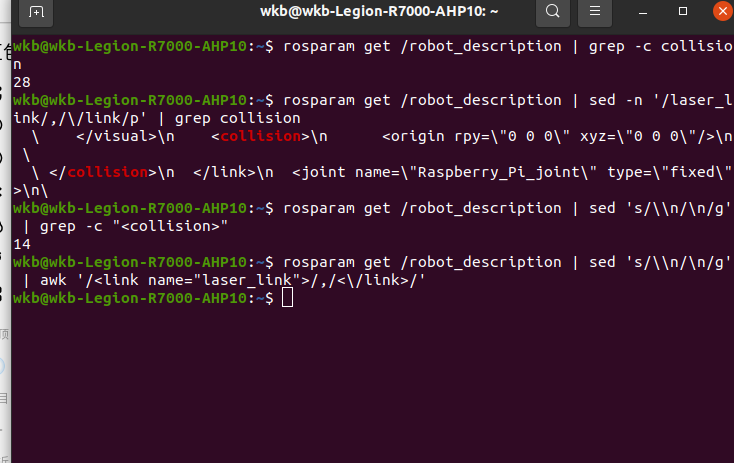
Task: Click the text grep -c collisio in first command
Action: (661, 46)
